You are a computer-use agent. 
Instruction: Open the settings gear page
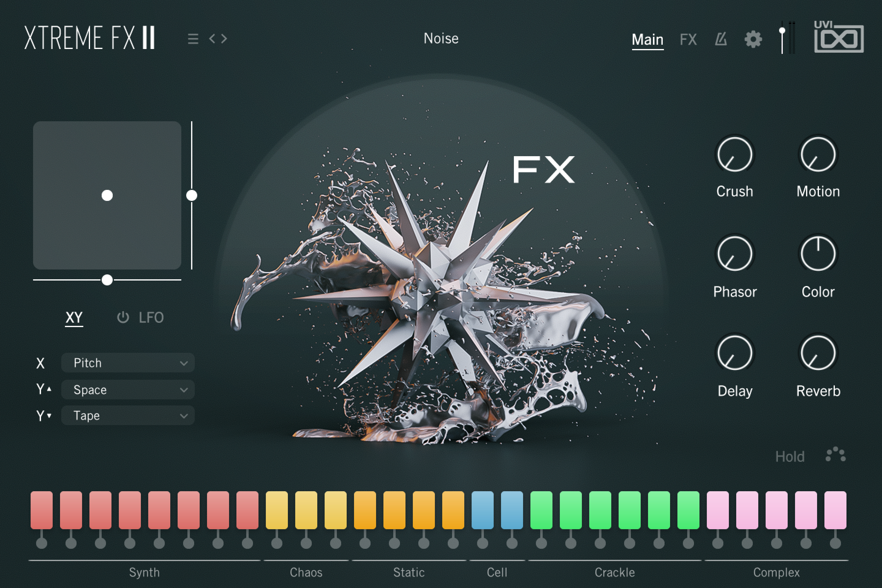pos(753,39)
